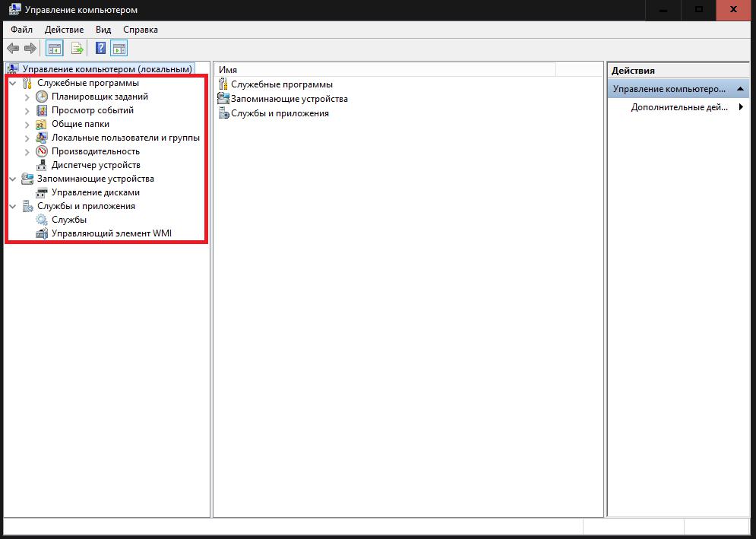Toggle the action pane toolbar button
The width and height of the screenshot is (756, 539).
[119, 49]
